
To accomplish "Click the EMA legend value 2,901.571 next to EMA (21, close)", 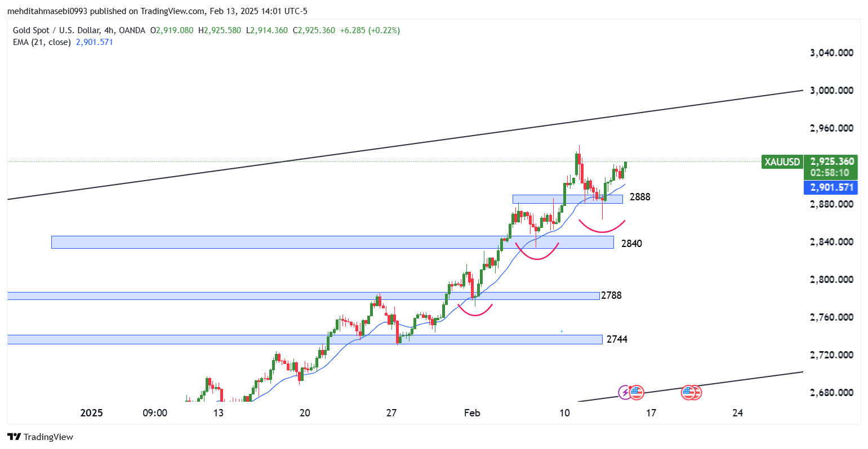I will [x=95, y=42].
